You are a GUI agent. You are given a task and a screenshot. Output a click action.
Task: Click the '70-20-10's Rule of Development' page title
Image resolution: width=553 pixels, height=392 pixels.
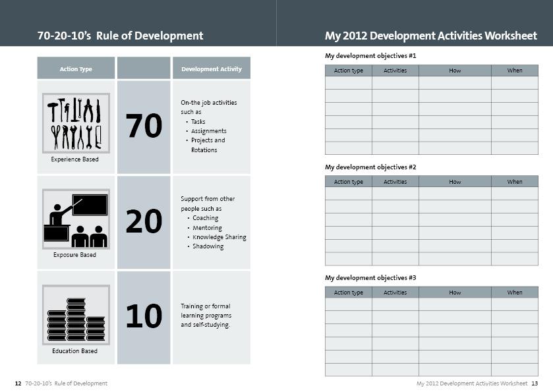pyautogui.click(x=120, y=36)
